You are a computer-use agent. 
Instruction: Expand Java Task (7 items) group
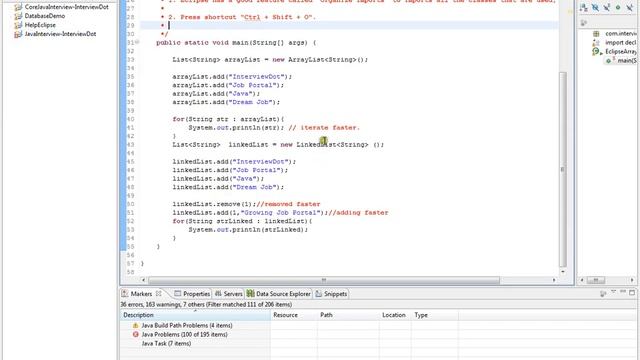pyautogui.click(x=166, y=344)
